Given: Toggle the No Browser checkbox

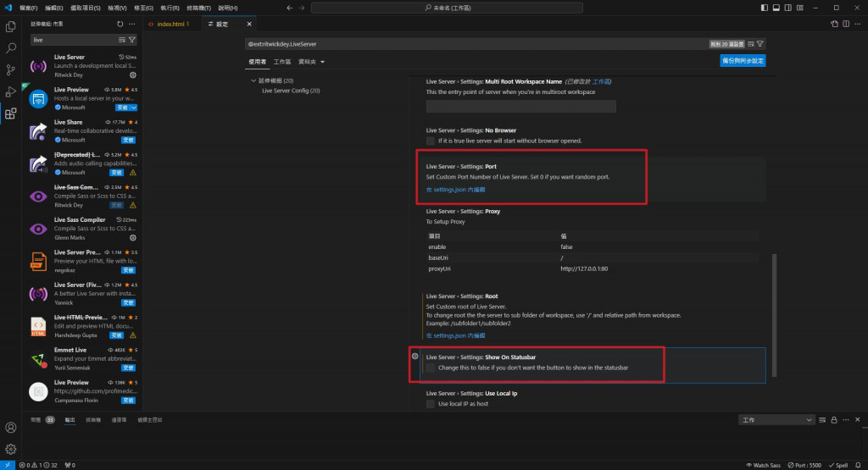Looking at the screenshot, I should 430,141.
